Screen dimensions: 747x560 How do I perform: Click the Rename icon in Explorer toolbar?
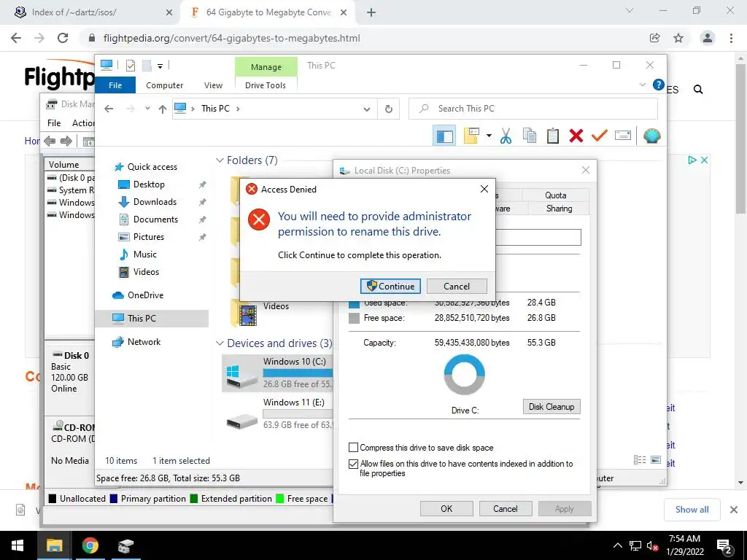[623, 136]
